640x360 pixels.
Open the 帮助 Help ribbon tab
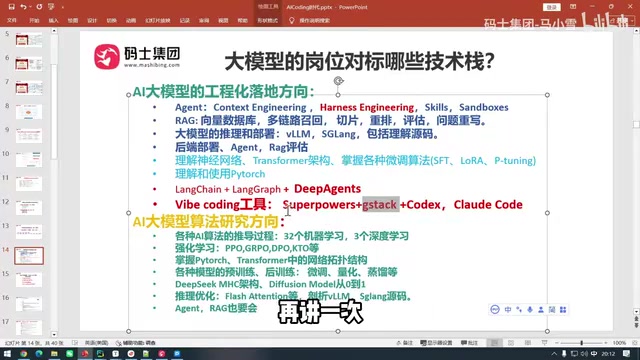242,20
